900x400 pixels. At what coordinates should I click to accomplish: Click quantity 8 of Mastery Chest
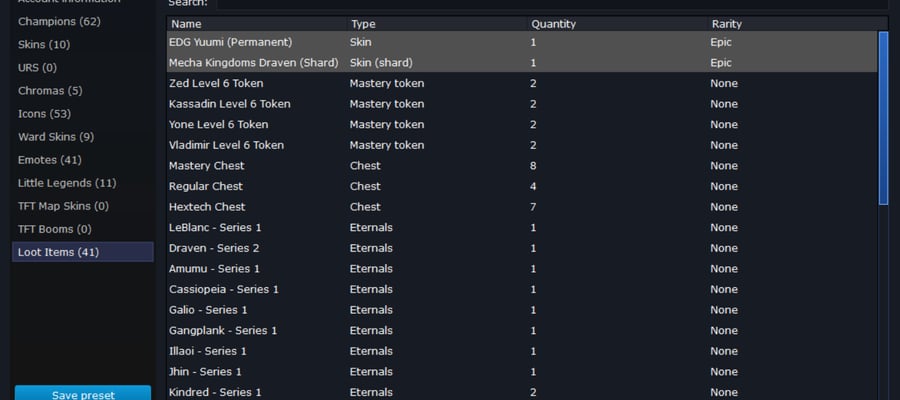pyautogui.click(x=533, y=166)
